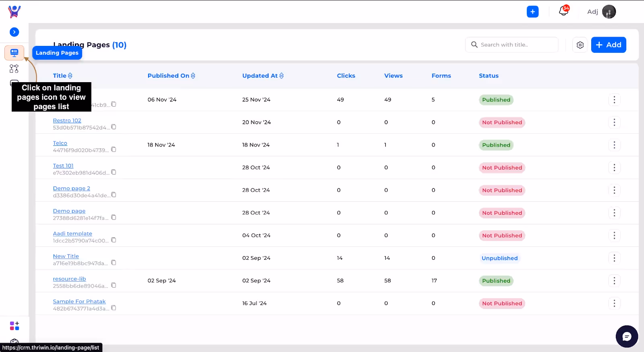Open the Landing Pages sidebar icon
The image size is (644, 352).
(14, 53)
